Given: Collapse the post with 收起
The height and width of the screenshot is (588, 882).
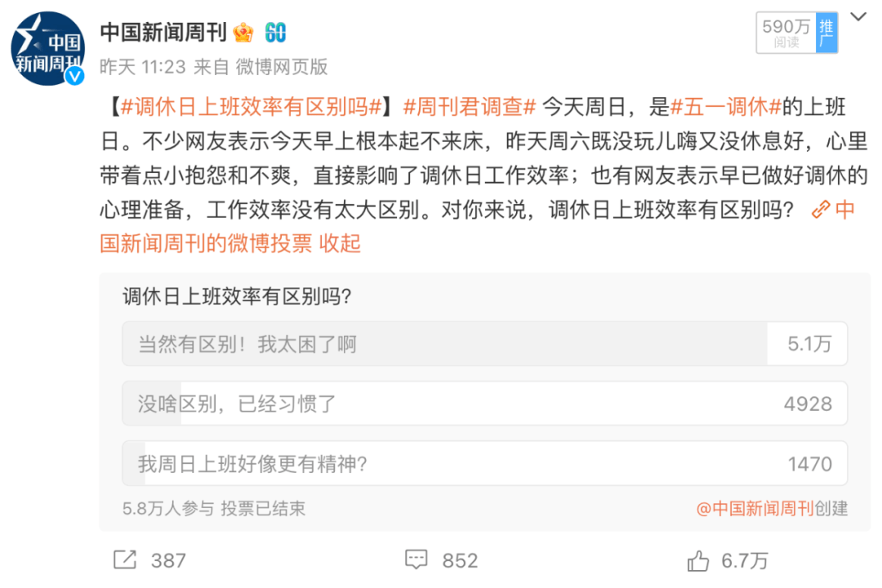Looking at the screenshot, I should 340,243.
